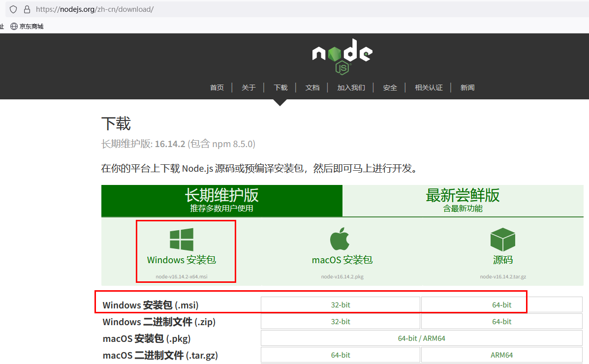Switch to the 最新尝鲜版 tab
The height and width of the screenshot is (364, 589).
pyautogui.click(x=463, y=201)
